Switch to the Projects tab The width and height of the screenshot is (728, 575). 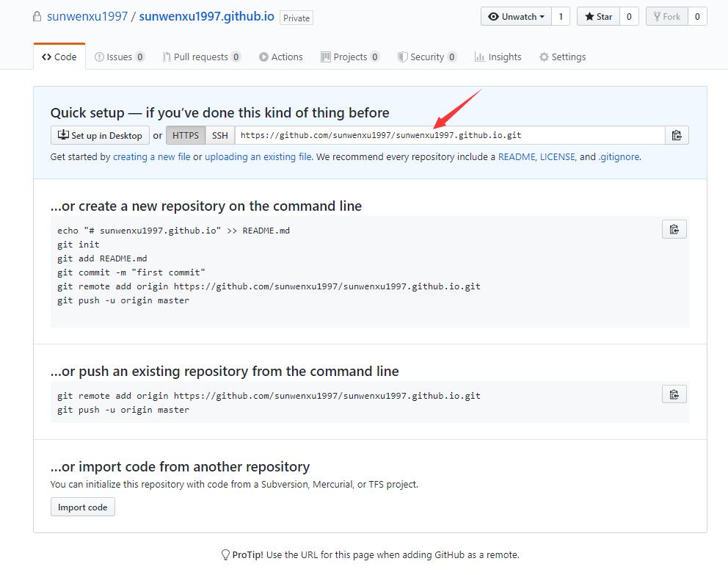tap(349, 57)
